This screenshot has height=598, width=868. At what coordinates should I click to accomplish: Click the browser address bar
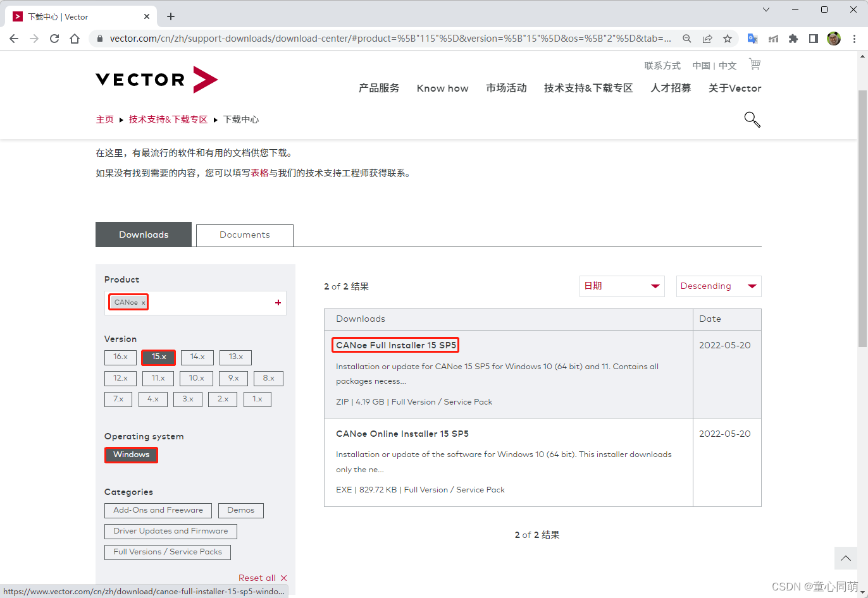click(x=380, y=39)
